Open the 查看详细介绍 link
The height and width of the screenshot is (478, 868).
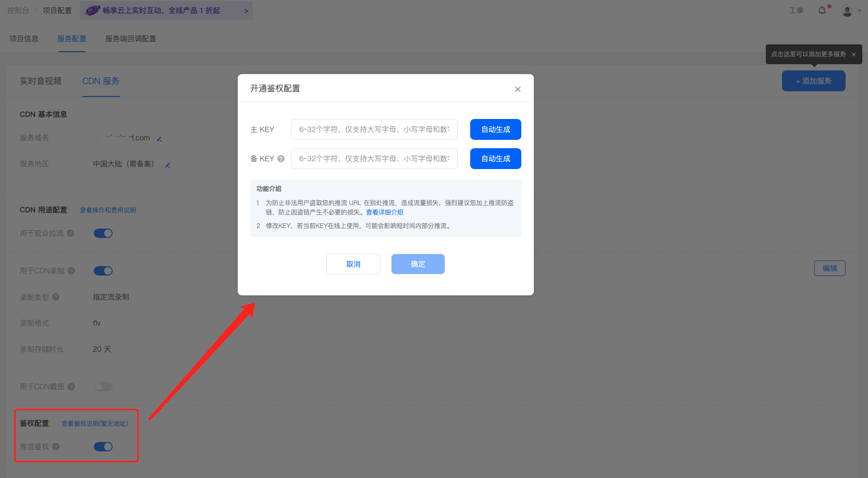384,212
